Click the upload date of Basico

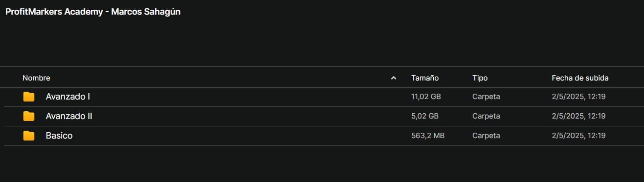click(x=578, y=136)
